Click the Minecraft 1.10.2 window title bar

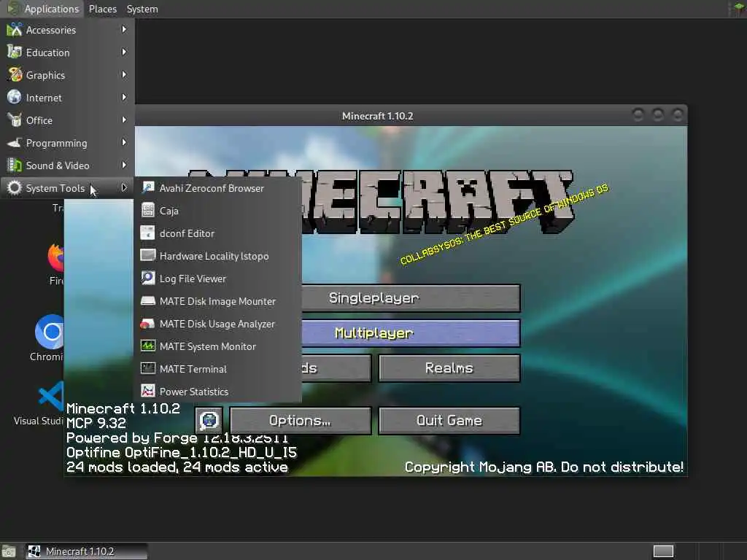[377, 116]
